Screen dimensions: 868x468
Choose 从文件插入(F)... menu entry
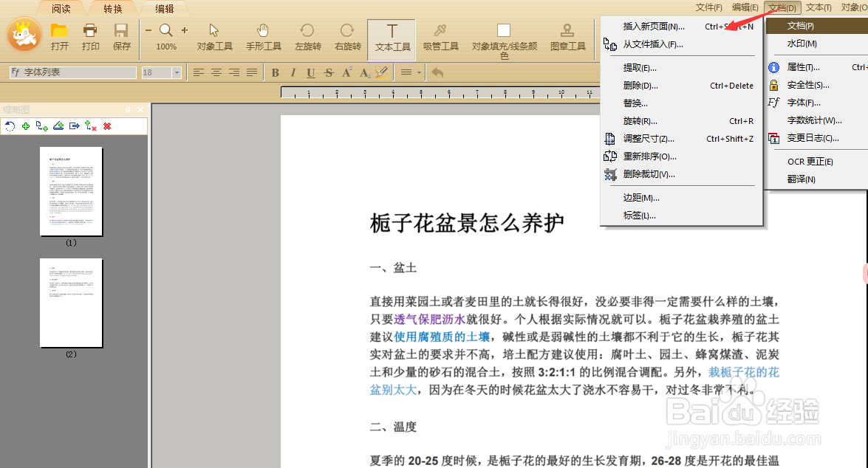[x=681, y=44]
